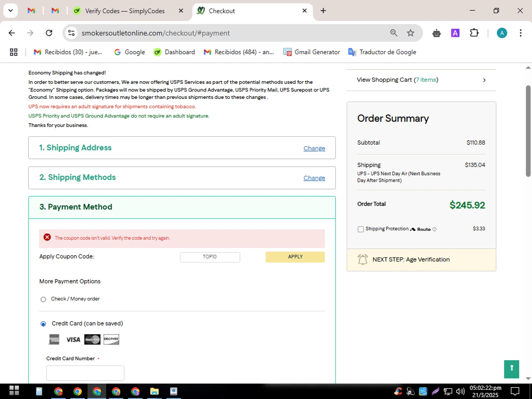Select Check / Money order payment

(x=43, y=299)
